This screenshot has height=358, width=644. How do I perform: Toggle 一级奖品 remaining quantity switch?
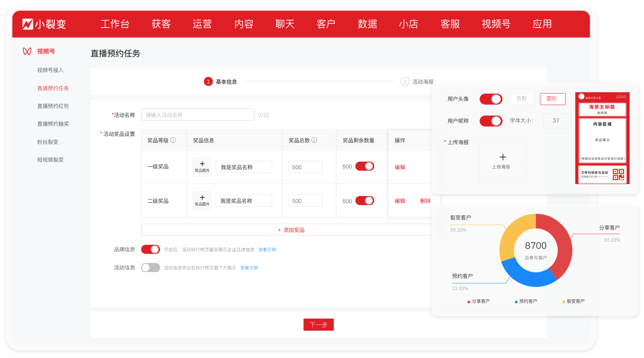(365, 166)
